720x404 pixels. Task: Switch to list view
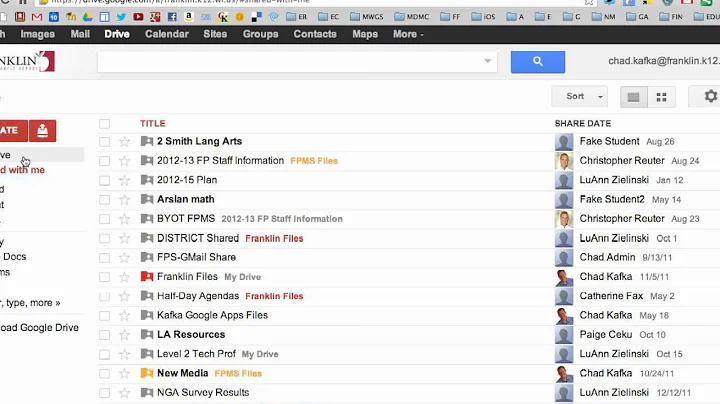[634, 97]
